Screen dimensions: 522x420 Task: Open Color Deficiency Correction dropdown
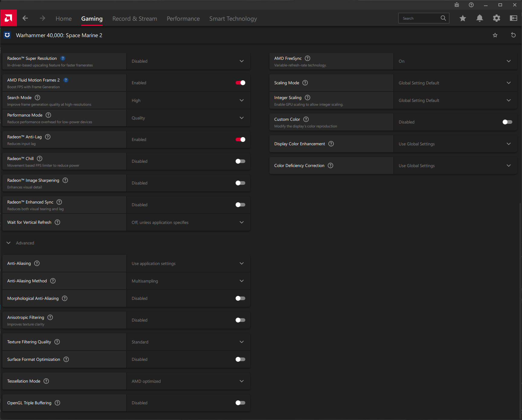tap(456, 166)
